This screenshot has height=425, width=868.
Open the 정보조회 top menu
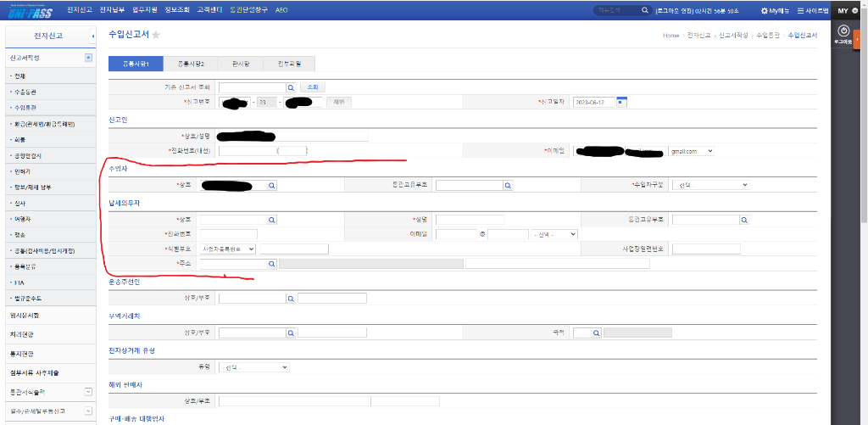coord(176,10)
